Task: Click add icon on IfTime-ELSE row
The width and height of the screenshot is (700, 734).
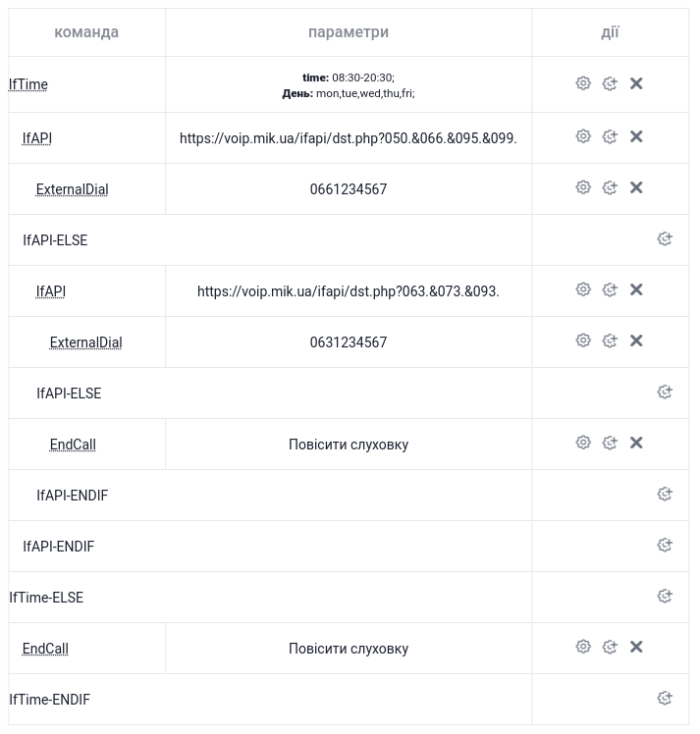Action: (x=665, y=596)
